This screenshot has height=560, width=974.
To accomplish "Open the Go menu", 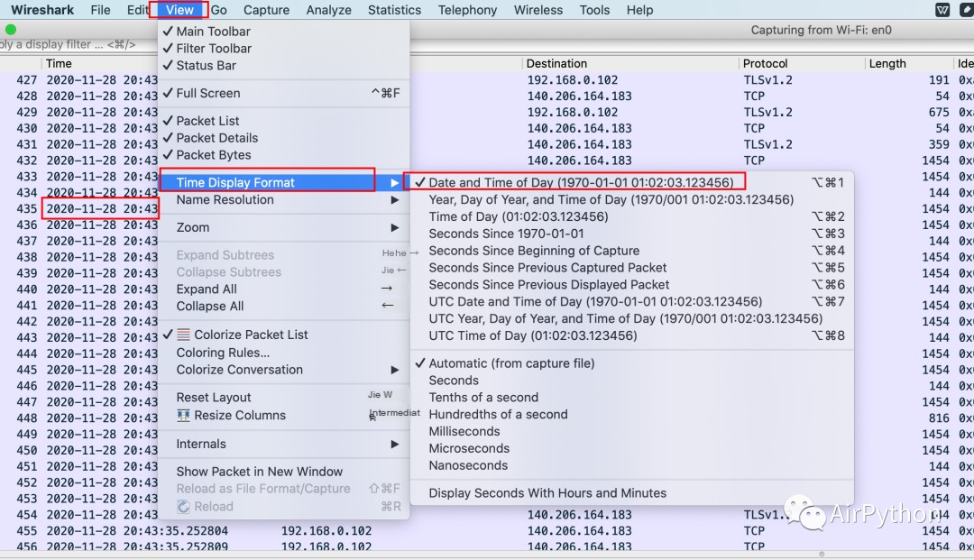I will click(x=218, y=10).
